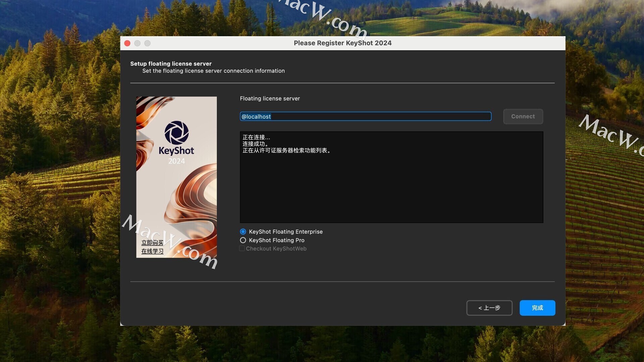
Task: Click the Connect button
Action: point(523,116)
